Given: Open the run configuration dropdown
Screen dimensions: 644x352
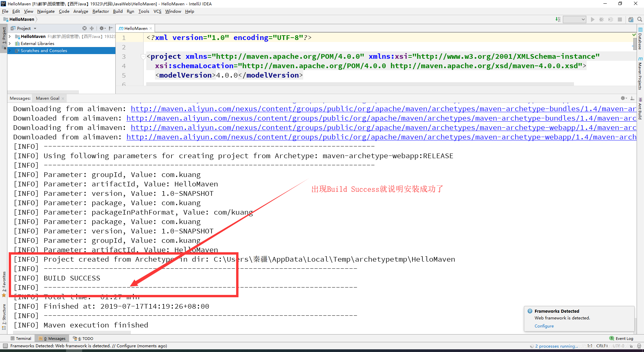Looking at the screenshot, I should pos(574,19).
